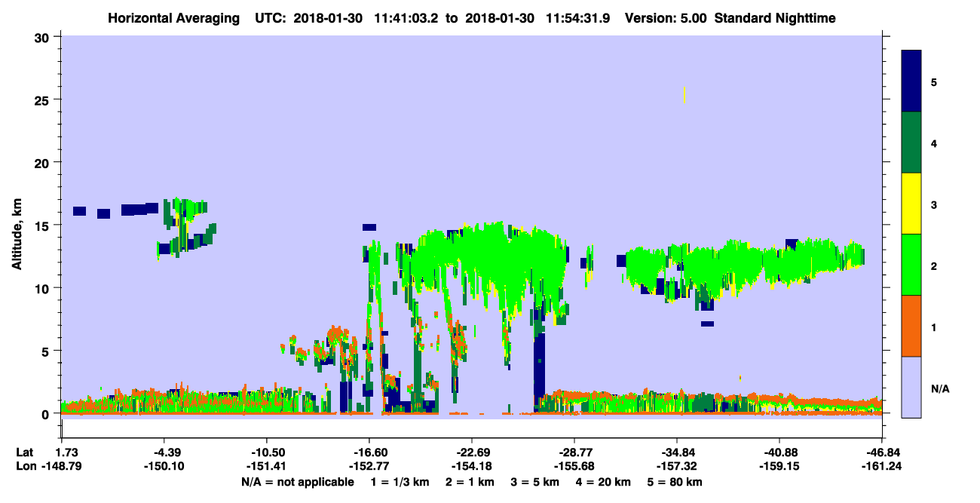Click the start time '11:41:03.2'

407,18
